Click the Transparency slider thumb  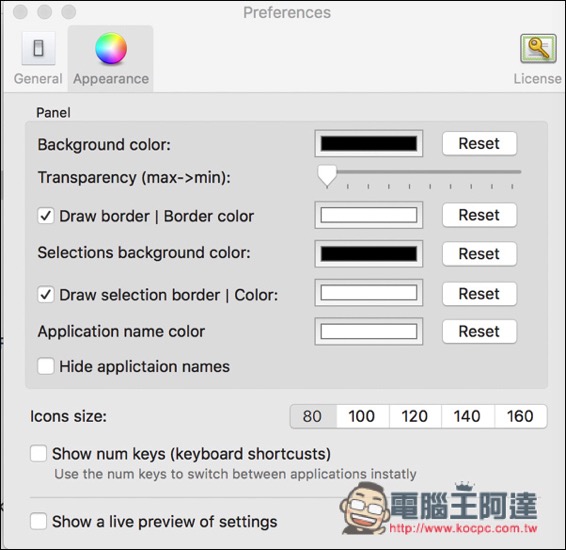[x=327, y=176]
